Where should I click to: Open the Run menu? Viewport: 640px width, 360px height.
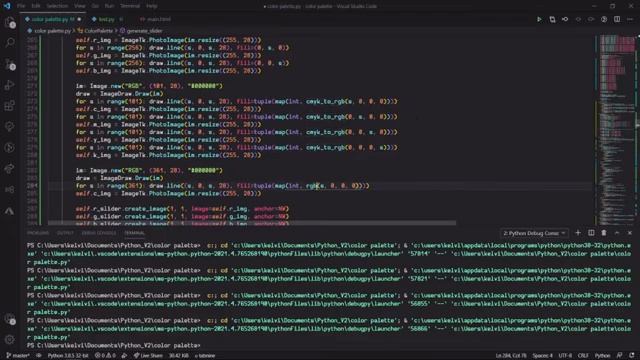pyautogui.click(x=109, y=6)
